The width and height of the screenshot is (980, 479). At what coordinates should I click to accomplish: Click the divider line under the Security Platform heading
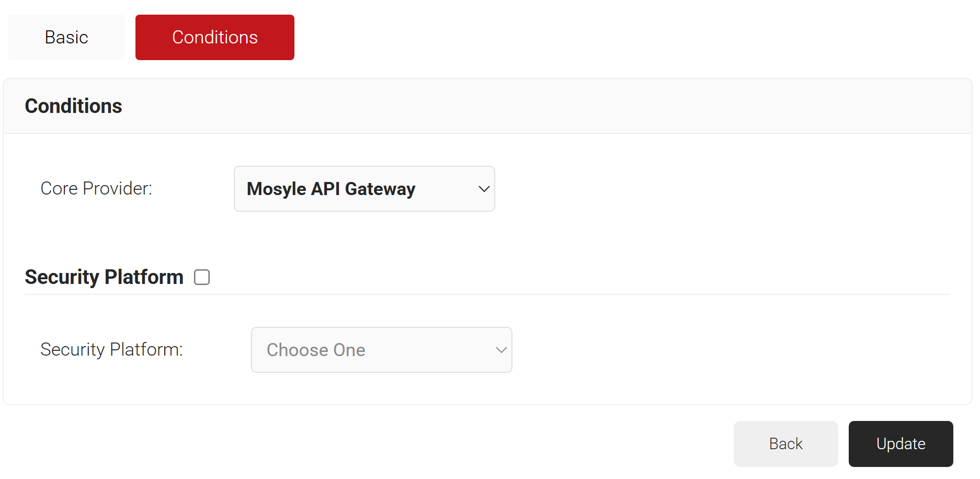click(487, 294)
